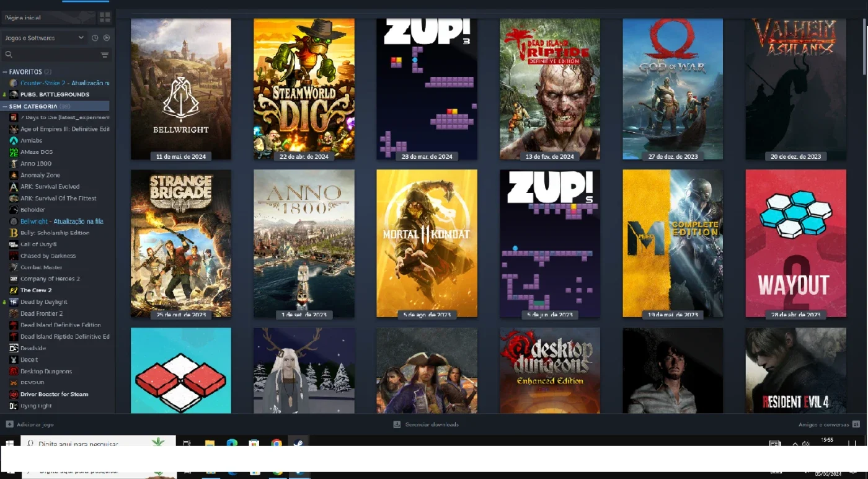Open the God of War cover
The width and height of the screenshot is (868, 479).
673,89
